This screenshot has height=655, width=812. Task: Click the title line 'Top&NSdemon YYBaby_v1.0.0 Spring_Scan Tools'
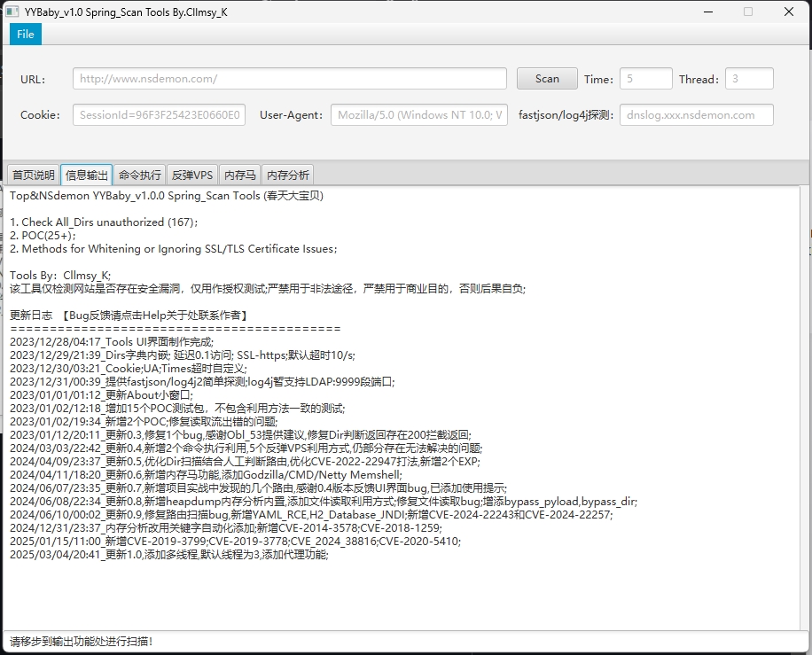pos(167,196)
